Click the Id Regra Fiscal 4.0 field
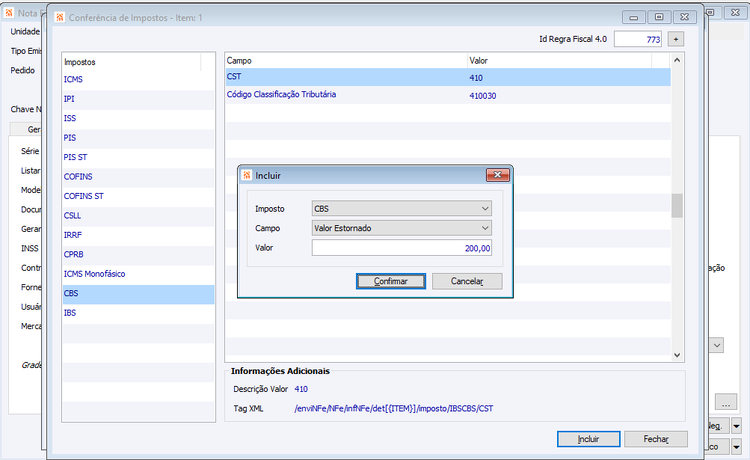The height and width of the screenshot is (460, 750). tap(638, 39)
